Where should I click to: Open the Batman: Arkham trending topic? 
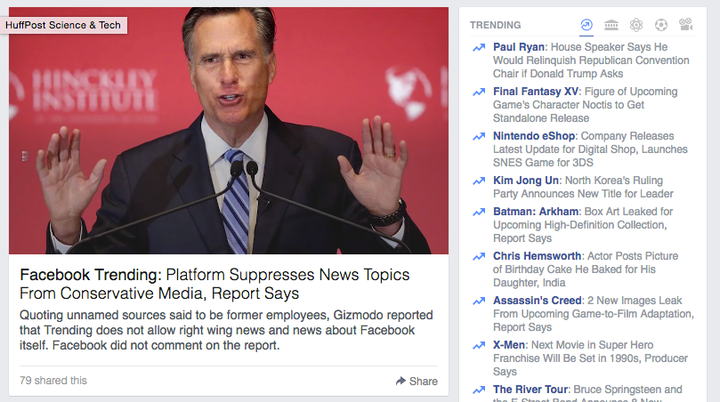536,211
